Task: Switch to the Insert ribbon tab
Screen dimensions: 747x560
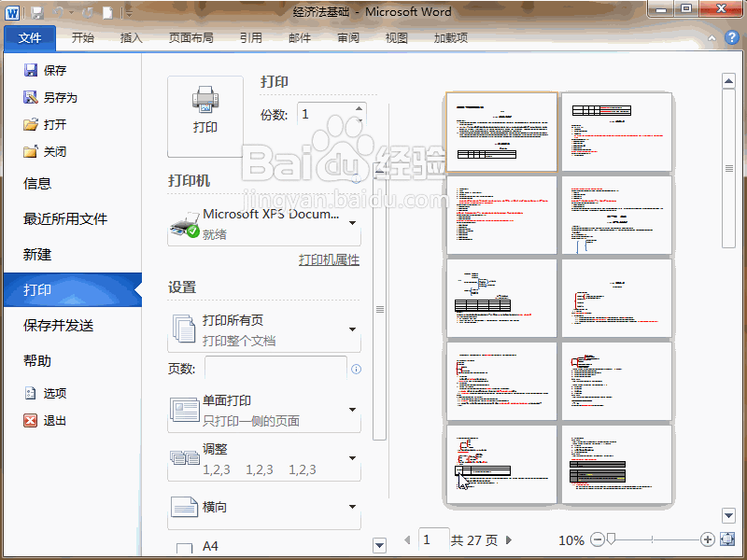Action: tap(132, 37)
